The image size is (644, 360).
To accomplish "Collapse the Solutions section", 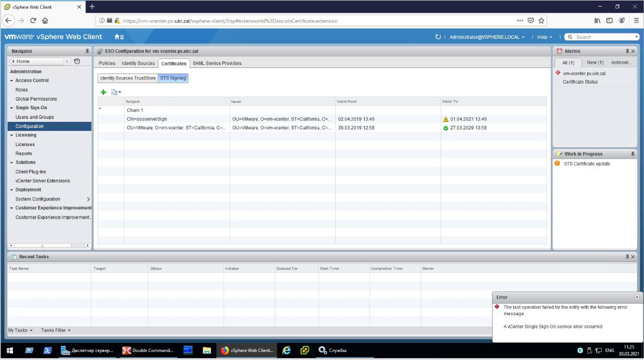I will tap(12, 163).
